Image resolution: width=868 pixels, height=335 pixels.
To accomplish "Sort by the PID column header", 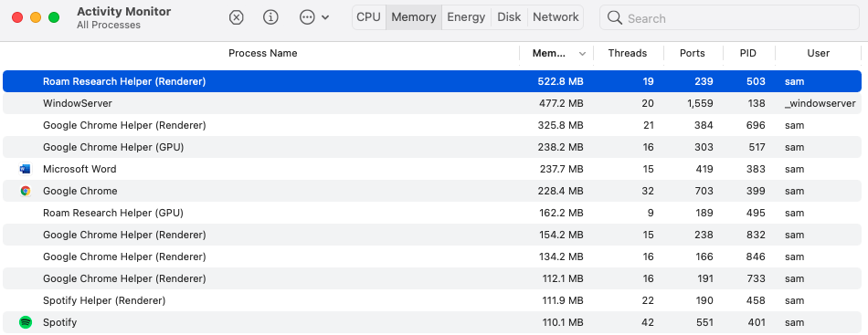I will (748, 53).
